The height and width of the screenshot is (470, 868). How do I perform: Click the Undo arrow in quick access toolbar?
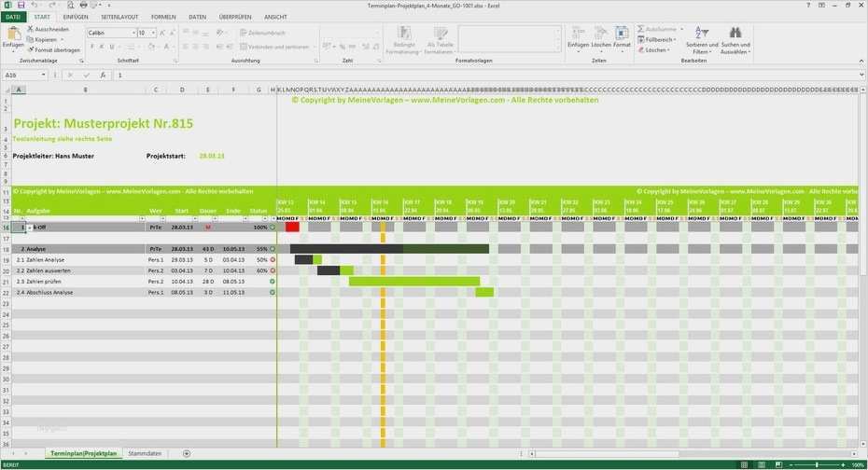tap(35, 5)
